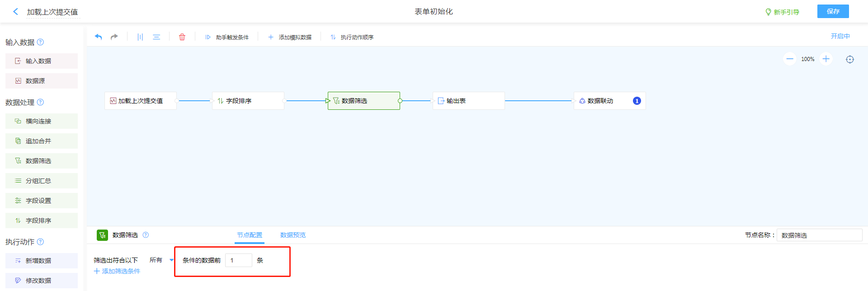Click the vertical layout alignment icon

[x=140, y=37]
